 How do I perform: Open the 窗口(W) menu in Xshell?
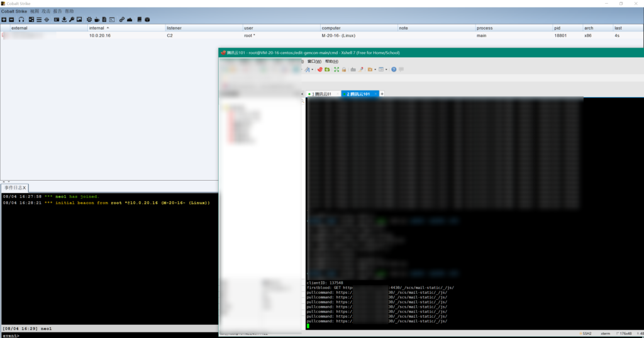tap(314, 61)
